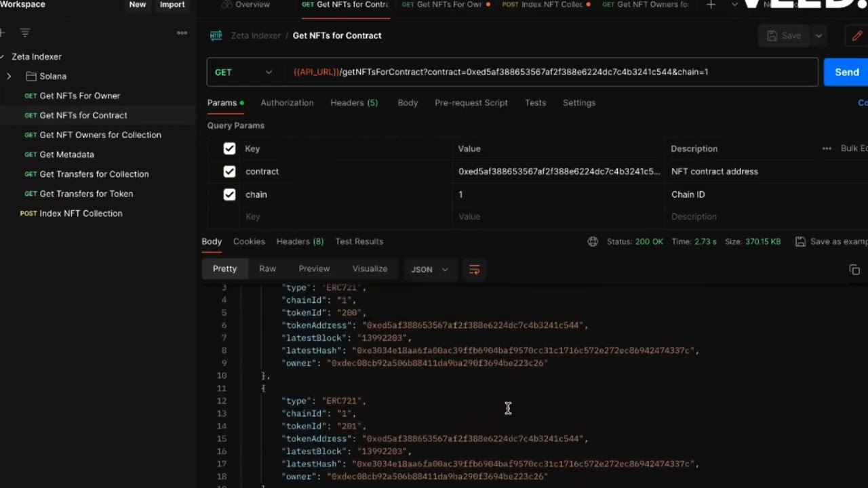Open the JSON format dropdown
The image size is (868, 488).
click(x=429, y=270)
